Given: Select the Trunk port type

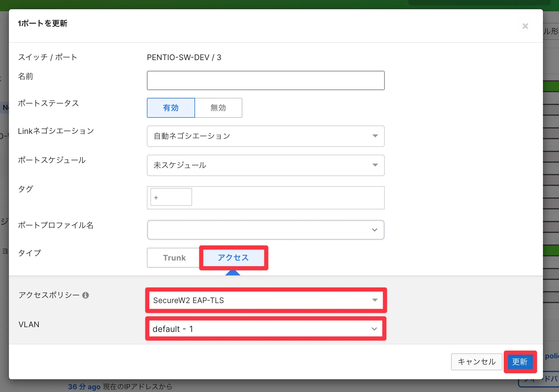Looking at the screenshot, I should 174,258.
